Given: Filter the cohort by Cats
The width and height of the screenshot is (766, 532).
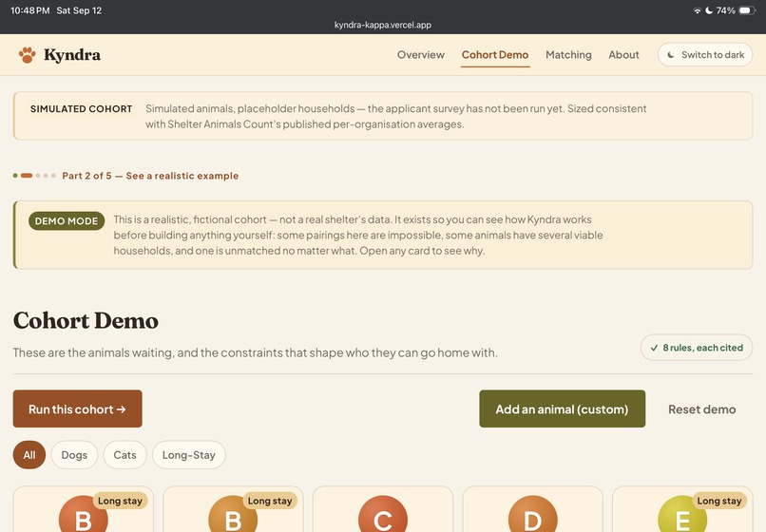Looking at the screenshot, I should [x=124, y=455].
